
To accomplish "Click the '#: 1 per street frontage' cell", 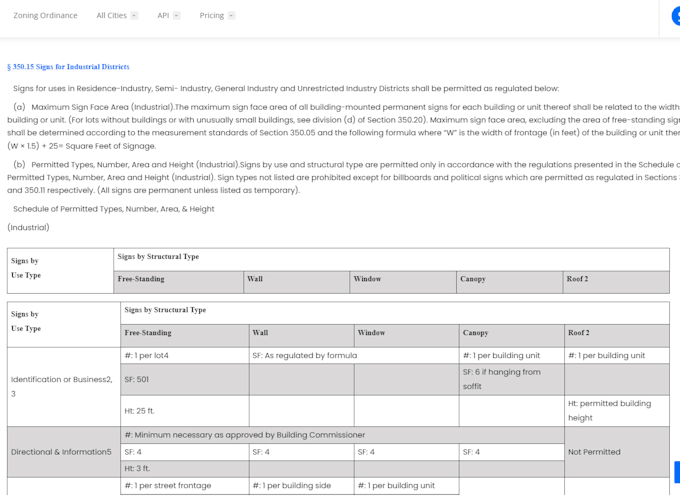I will tap(185, 486).
